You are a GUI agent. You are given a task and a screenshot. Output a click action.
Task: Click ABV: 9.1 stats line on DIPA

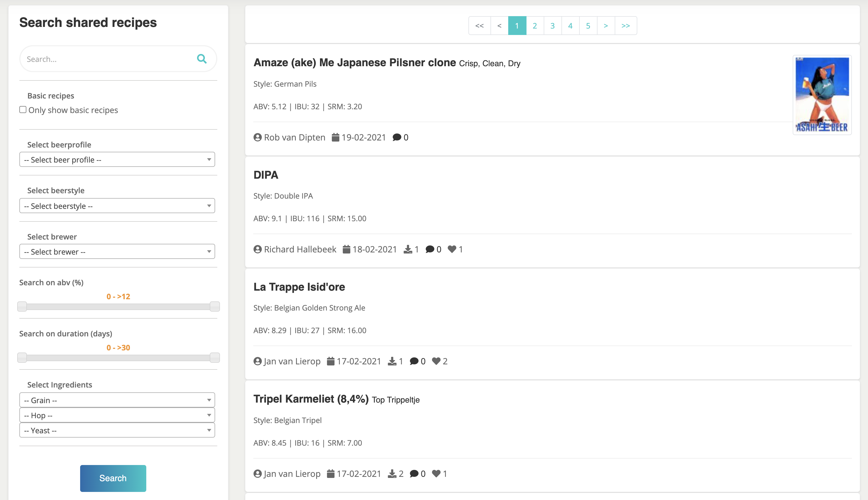[310, 219]
